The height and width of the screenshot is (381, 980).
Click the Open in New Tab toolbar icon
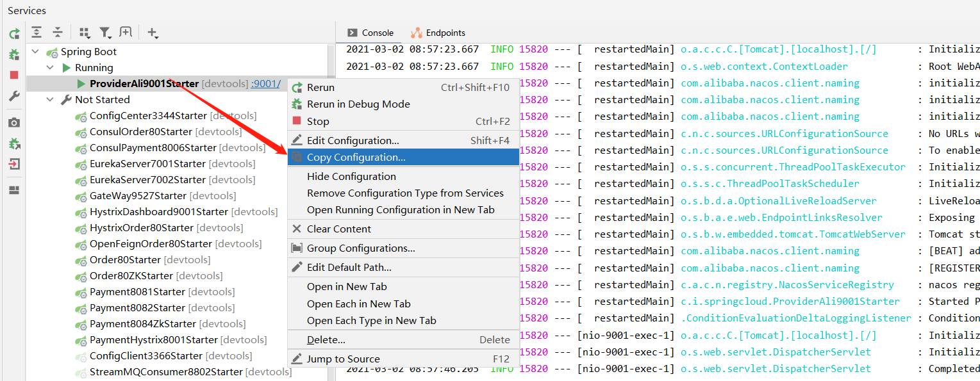pyautogui.click(x=126, y=32)
